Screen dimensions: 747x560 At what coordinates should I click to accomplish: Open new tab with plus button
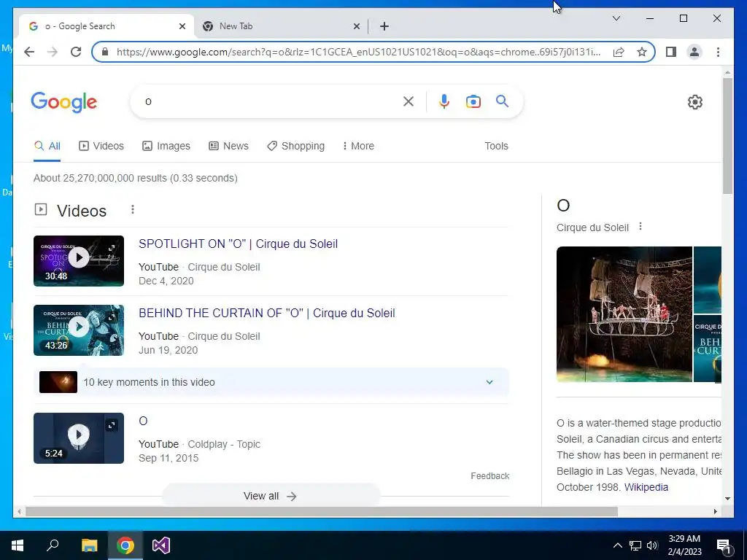[x=384, y=26]
